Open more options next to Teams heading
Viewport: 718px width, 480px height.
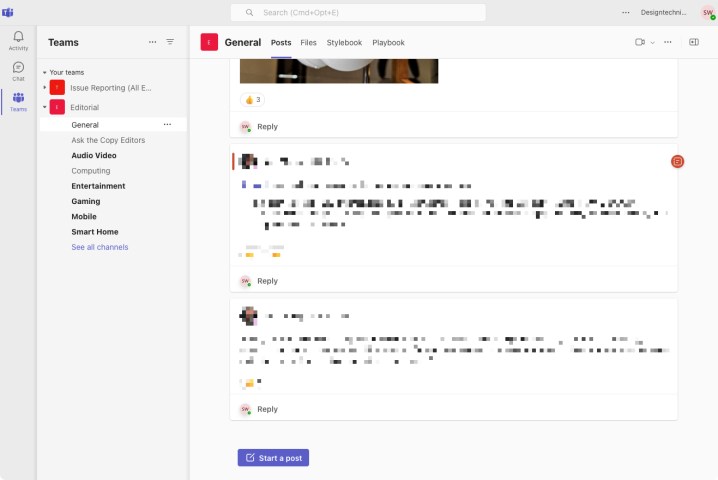tap(152, 42)
